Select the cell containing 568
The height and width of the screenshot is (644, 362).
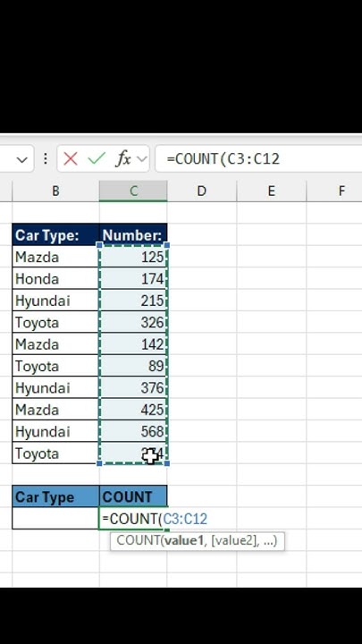click(x=133, y=431)
